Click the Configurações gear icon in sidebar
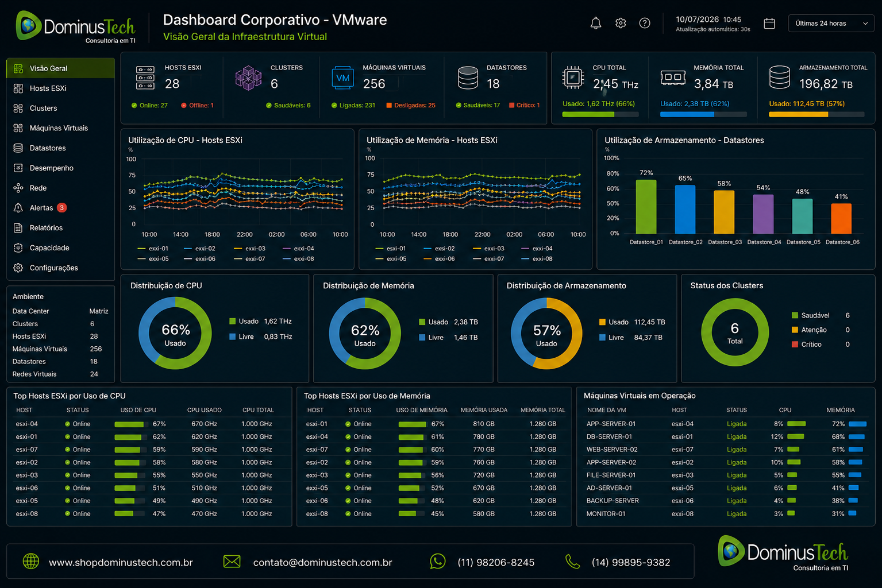The width and height of the screenshot is (882, 588). (x=18, y=268)
